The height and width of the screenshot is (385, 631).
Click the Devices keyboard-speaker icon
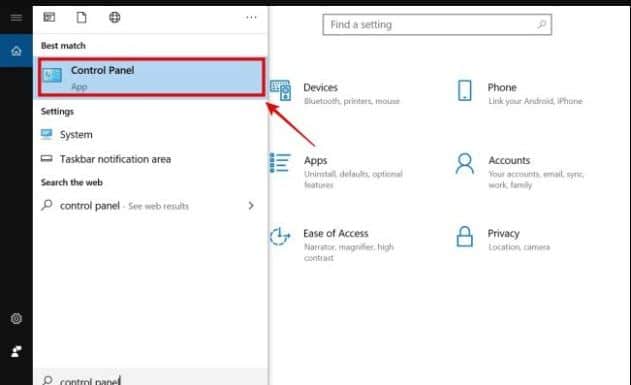click(x=280, y=90)
